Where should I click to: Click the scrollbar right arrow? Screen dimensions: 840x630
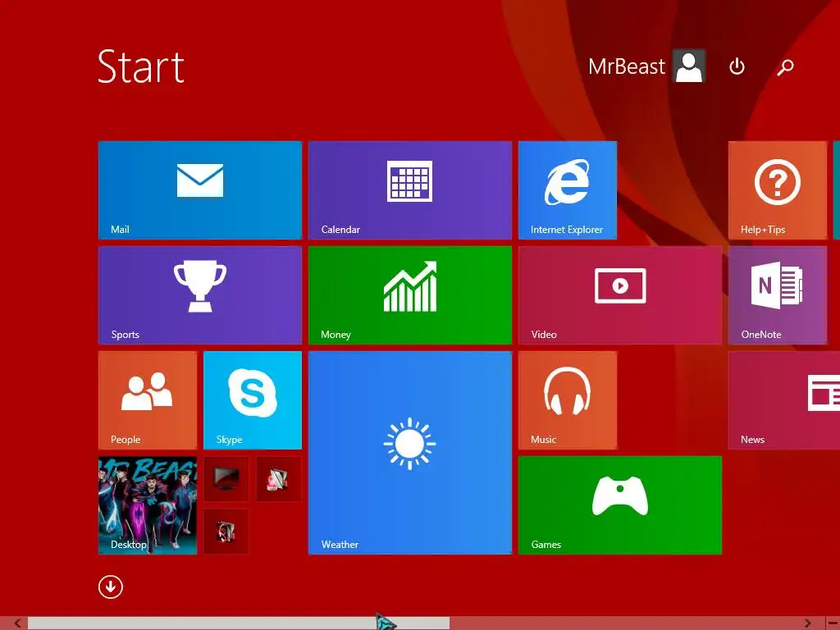[x=807, y=623]
